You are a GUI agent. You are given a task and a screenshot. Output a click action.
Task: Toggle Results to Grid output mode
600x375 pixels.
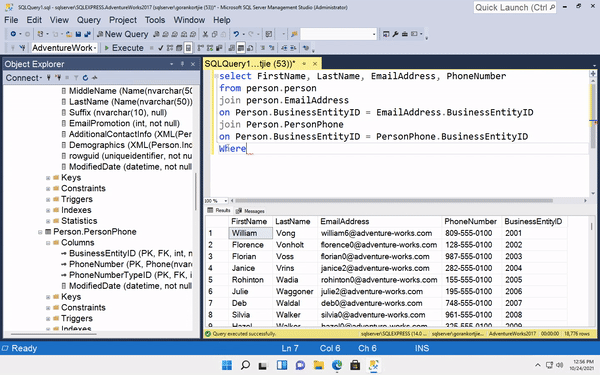coord(240,48)
